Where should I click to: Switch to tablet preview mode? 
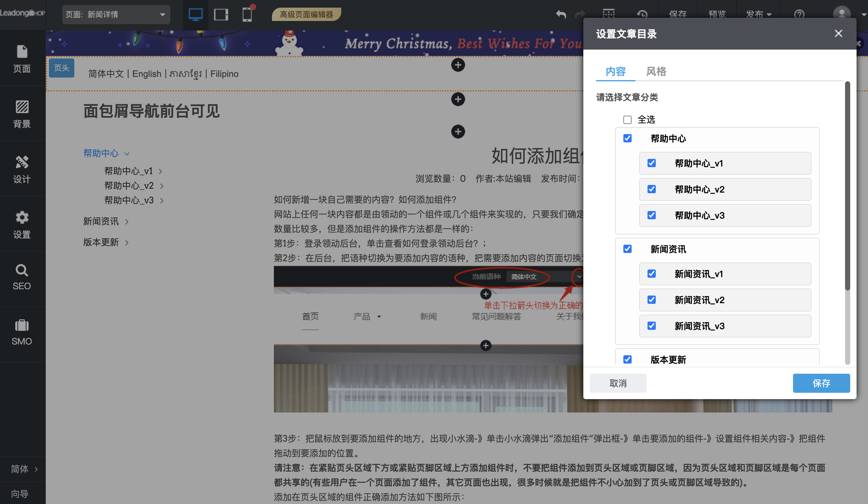(x=221, y=15)
